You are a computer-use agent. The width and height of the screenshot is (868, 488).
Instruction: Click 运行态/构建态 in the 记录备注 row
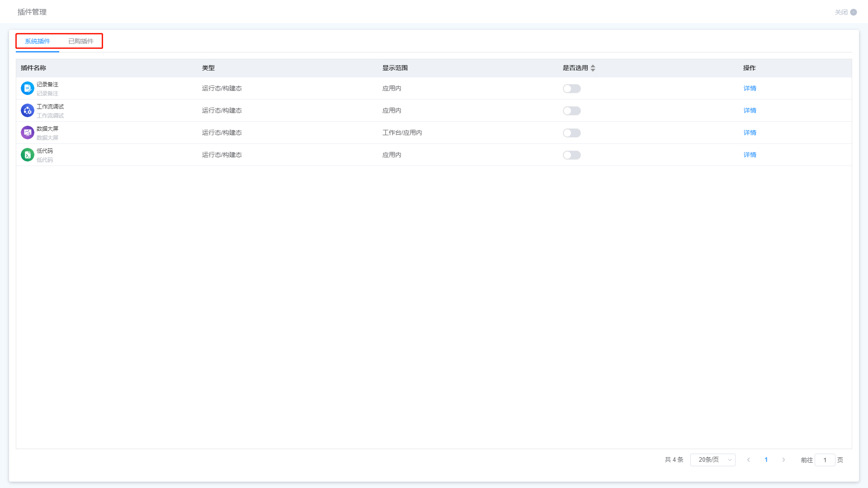pyautogui.click(x=222, y=88)
